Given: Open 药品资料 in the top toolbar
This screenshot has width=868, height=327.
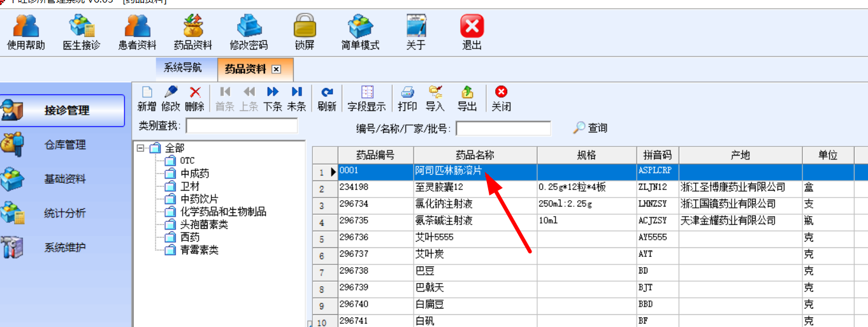Looking at the screenshot, I should pyautogui.click(x=192, y=33).
